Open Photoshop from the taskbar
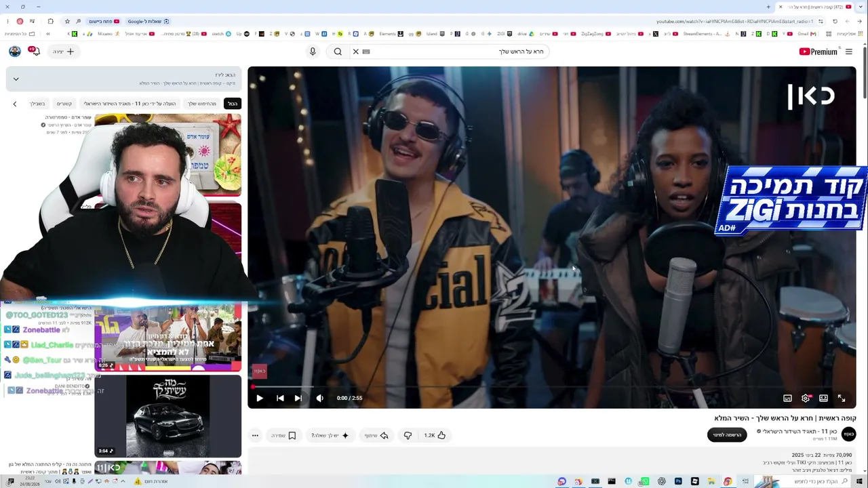The width and height of the screenshot is (868, 488). pos(678,481)
